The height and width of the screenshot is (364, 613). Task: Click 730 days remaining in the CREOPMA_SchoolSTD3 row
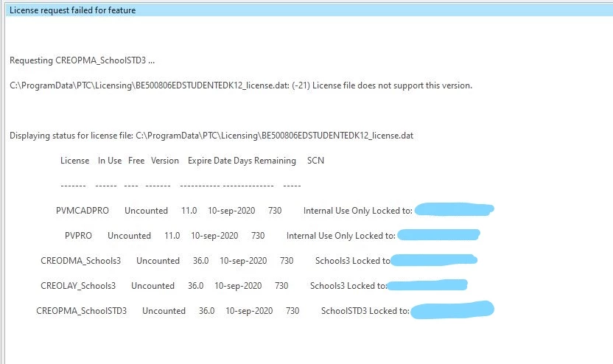click(x=293, y=311)
